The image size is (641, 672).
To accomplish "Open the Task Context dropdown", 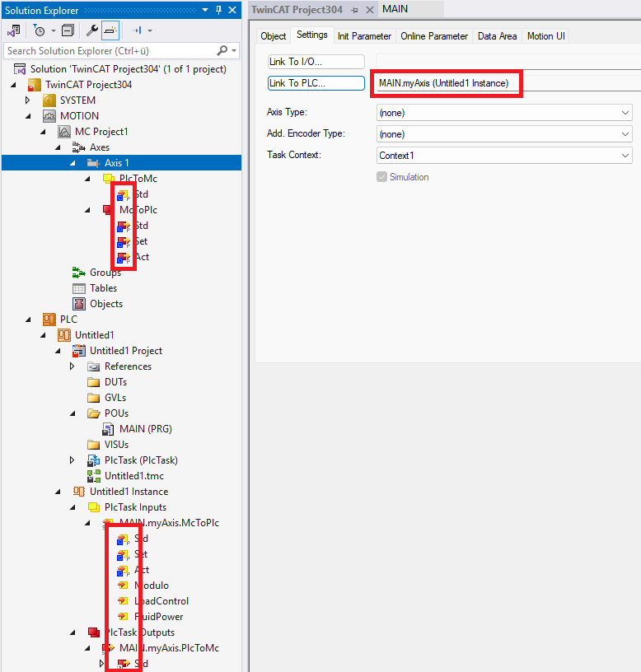I will pyautogui.click(x=504, y=156).
